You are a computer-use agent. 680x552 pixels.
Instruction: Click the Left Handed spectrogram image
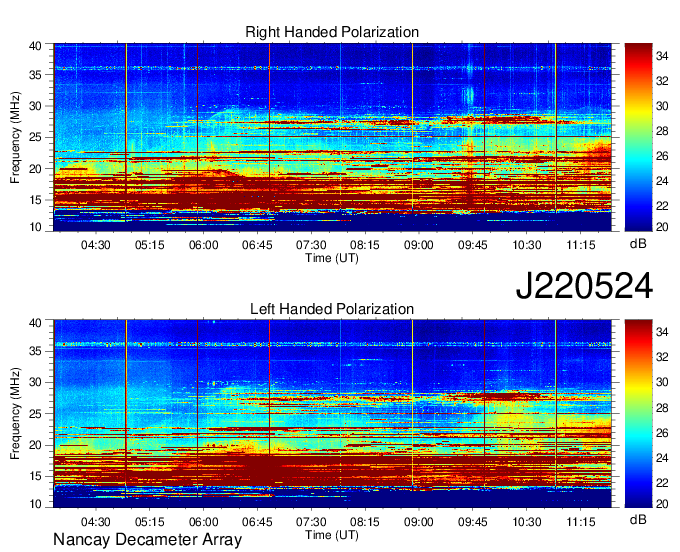click(333, 414)
